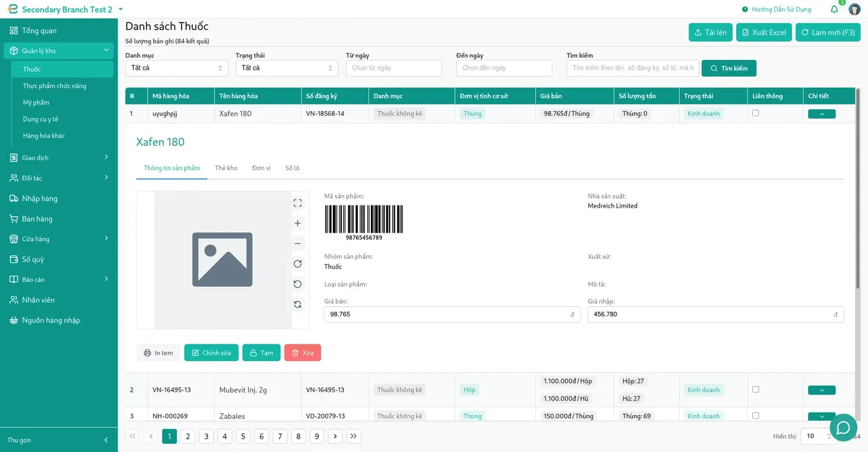Rotate product image counter-clockwise
The width and height of the screenshot is (868, 452).
pyautogui.click(x=297, y=284)
